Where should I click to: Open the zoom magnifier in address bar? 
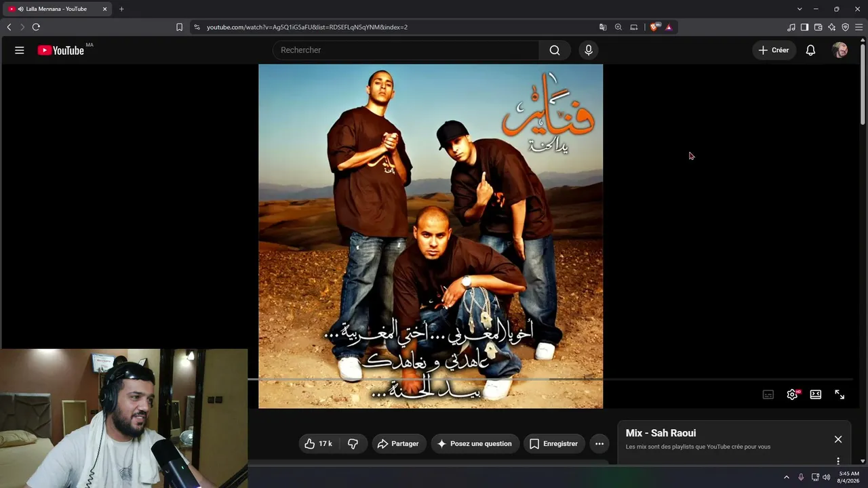pos(618,27)
